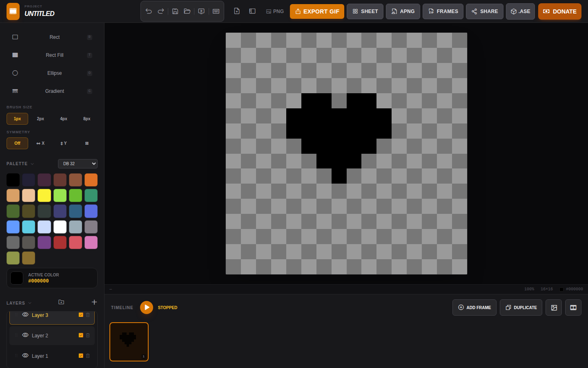Select the Ellipse tool

pyautogui.click(x=52, y=73)
